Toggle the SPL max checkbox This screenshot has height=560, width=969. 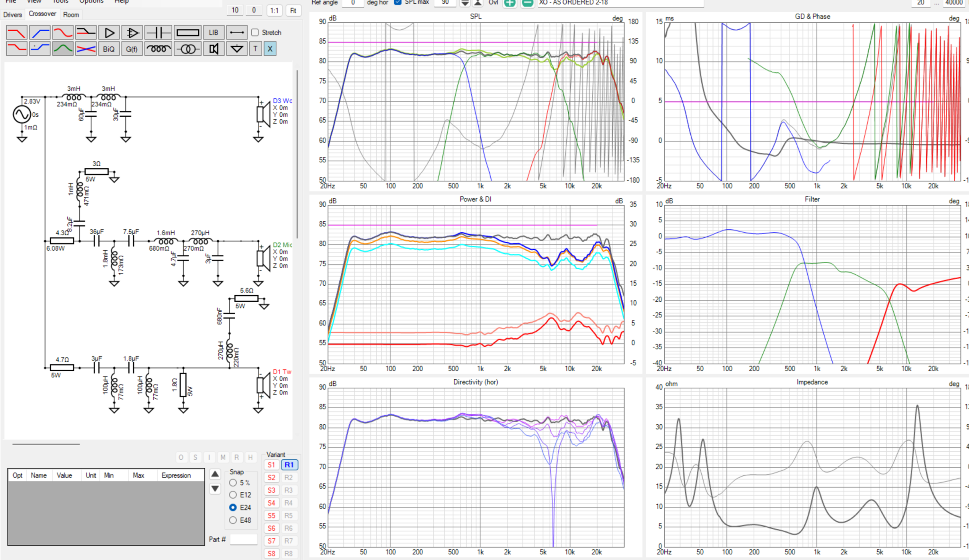[397, 2]
